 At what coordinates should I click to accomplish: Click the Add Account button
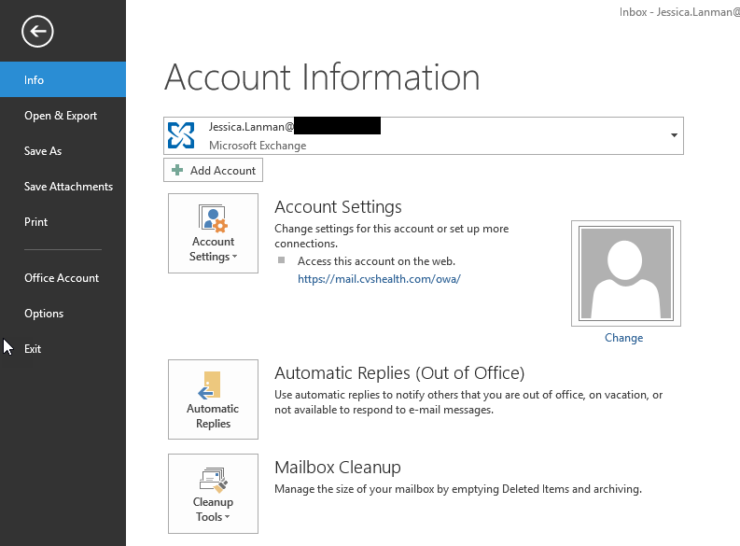tap(213, 170)
